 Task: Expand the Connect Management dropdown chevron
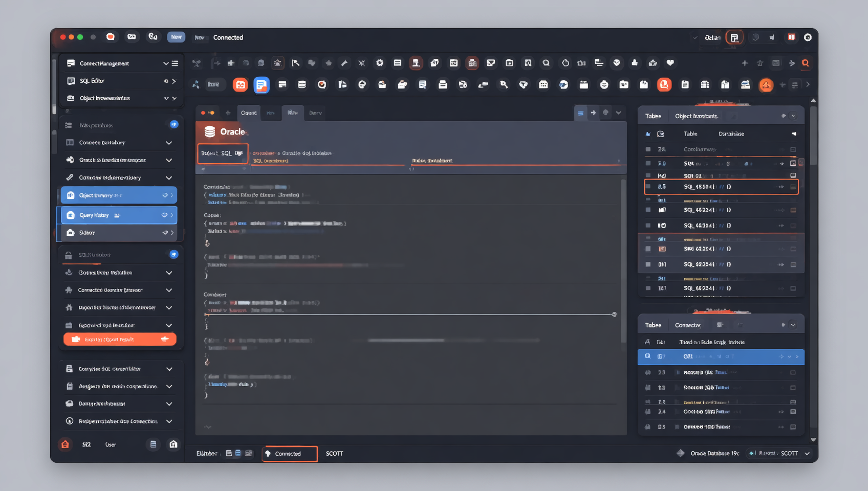[x=166, y=63]
